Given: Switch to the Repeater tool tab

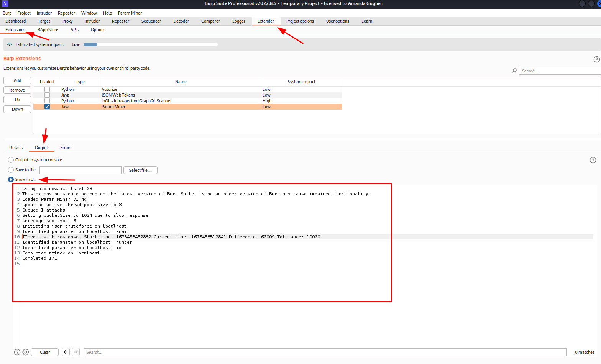Looking at the screenshot, I should pos(120,21).
